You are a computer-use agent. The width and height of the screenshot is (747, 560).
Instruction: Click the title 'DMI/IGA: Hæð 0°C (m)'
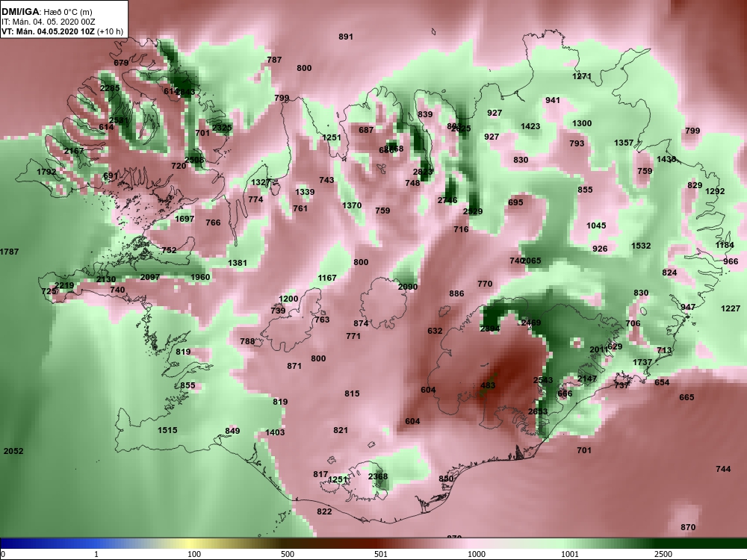tap(46, 12)
